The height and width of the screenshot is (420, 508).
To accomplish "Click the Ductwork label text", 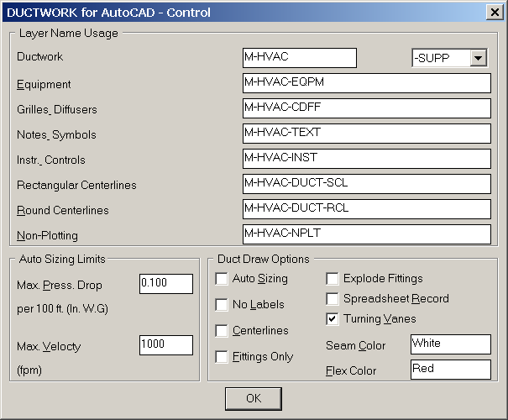I will (39, 57).
